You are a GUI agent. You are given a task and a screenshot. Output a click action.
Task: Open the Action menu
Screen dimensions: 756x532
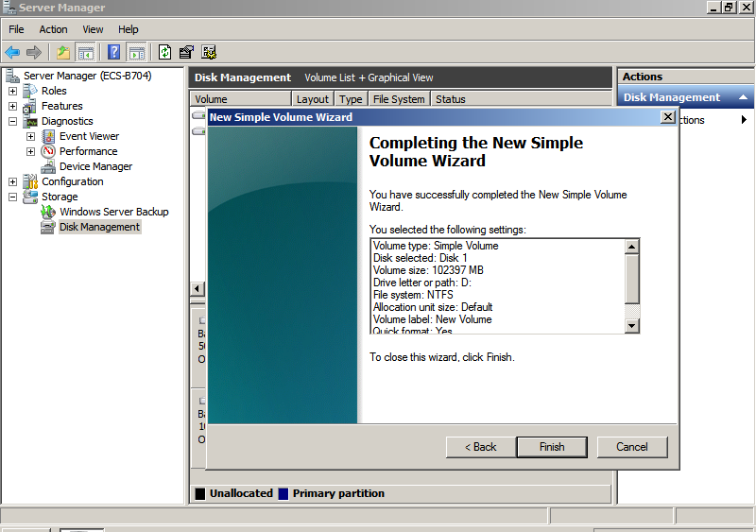(53, 29)
